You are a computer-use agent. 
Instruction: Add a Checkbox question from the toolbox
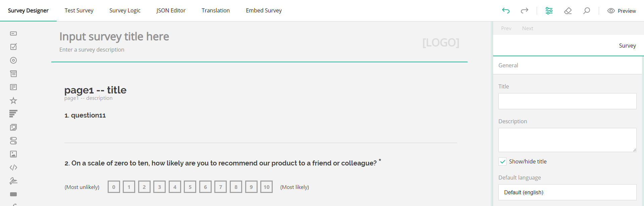pyautogui.click(x=13, y=47)
